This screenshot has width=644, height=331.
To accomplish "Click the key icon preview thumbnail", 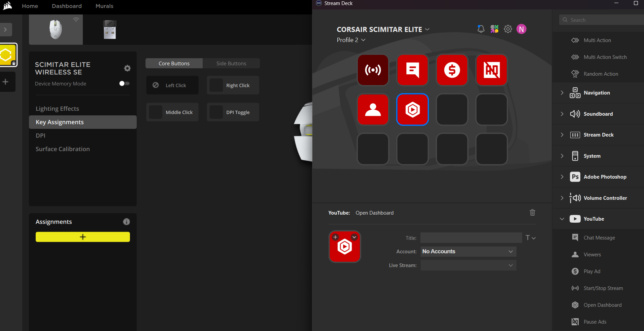I will pos(345,247).
